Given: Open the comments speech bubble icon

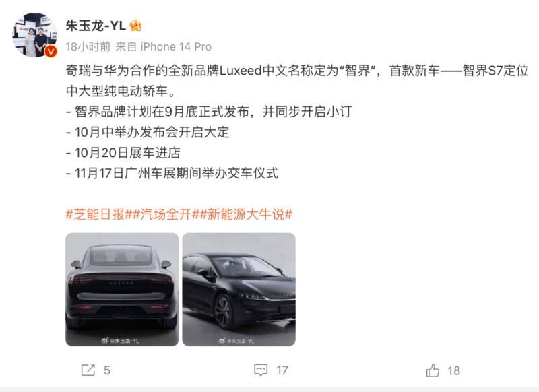Looking at the screenshot, I should [261, 370].
